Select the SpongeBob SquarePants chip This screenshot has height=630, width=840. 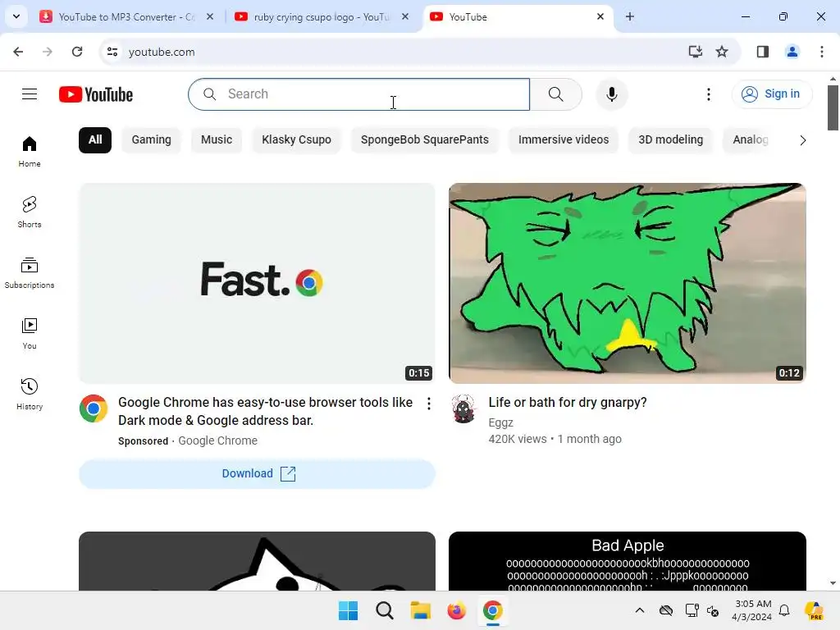click(x=424, y=139)
